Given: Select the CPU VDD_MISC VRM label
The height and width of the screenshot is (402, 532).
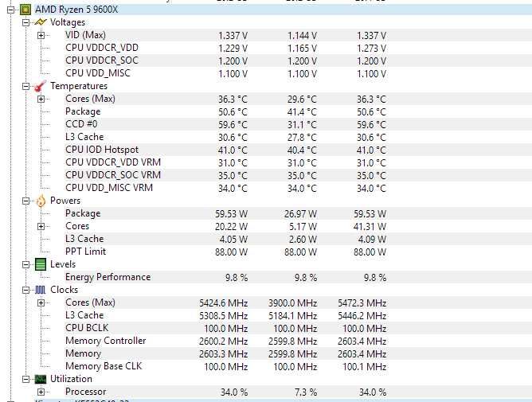Looking at the screenshot, I should click(x=109, y=188).
